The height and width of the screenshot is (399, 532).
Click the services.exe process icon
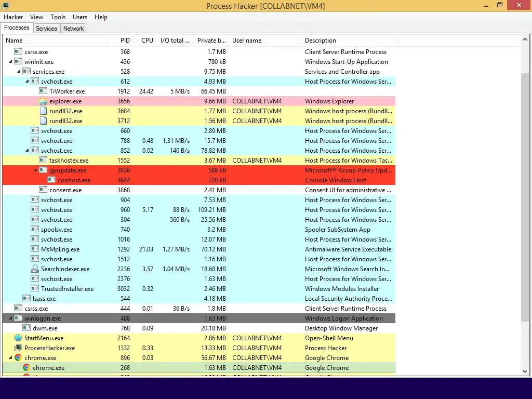pyautogui.click(x=26, y=71)
